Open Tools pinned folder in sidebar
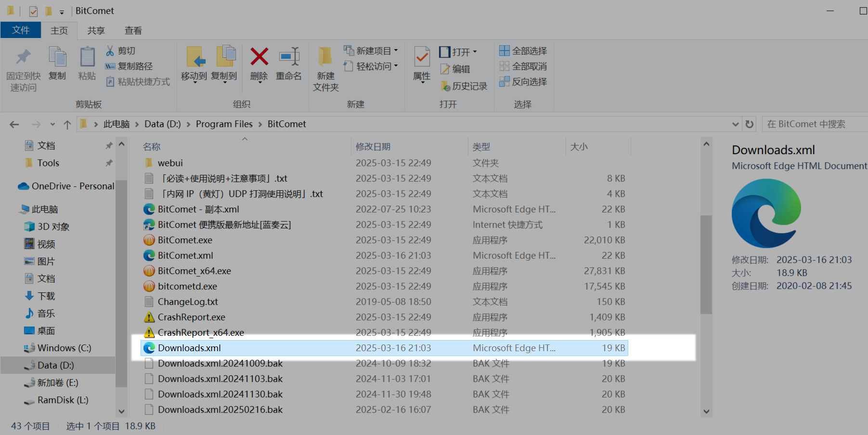 (48, 163)
